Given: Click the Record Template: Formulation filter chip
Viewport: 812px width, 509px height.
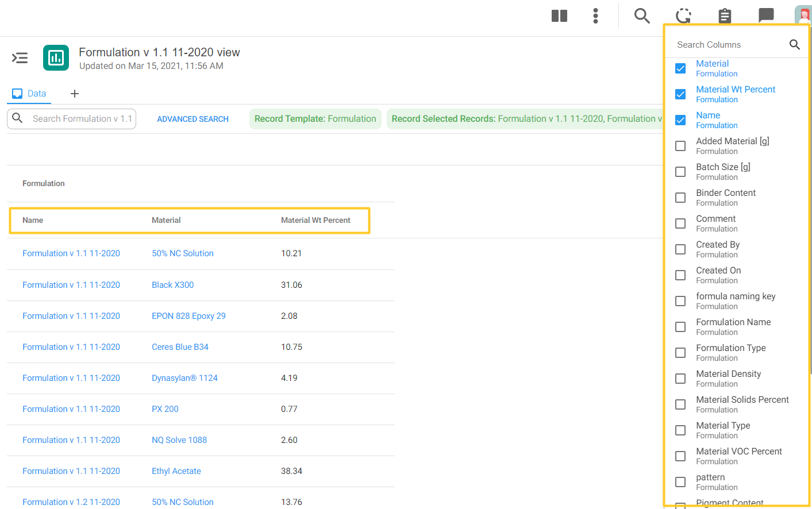Looking at the screenshot, I should click(x=315, y=119).
